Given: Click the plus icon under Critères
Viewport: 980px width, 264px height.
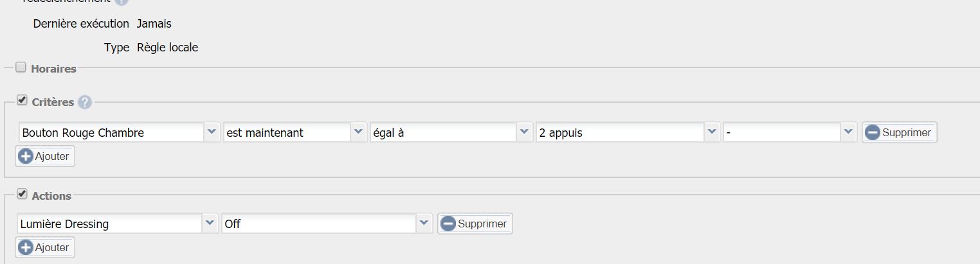Looking at the screenshot, I should coord(26,156).
